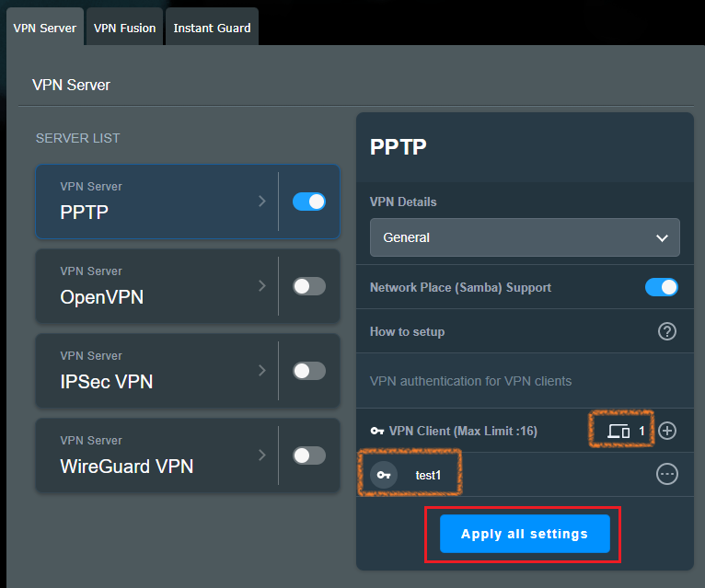Open options for the test1 client
The width and height of the screenshot is (705, 588).
666,474
